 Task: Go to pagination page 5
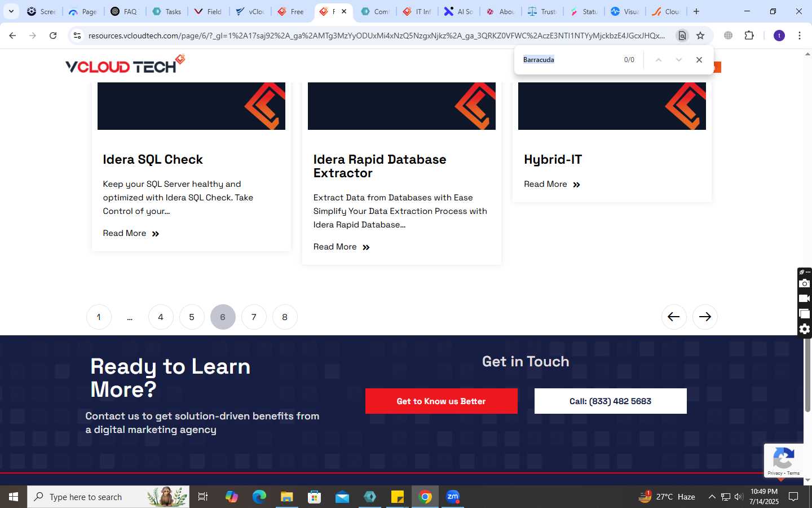tap(192, 317)
